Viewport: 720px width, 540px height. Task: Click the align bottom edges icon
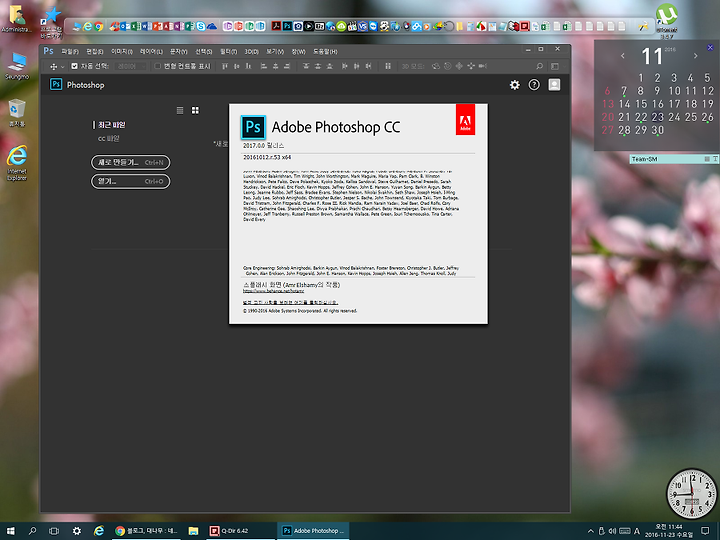[x=248, y=66]
